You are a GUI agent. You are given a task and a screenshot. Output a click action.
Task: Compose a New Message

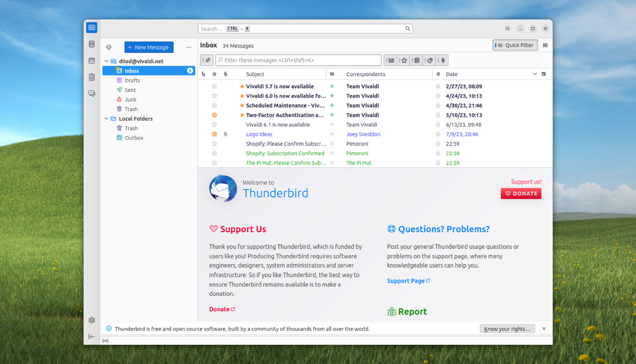(x=149, y=47)
